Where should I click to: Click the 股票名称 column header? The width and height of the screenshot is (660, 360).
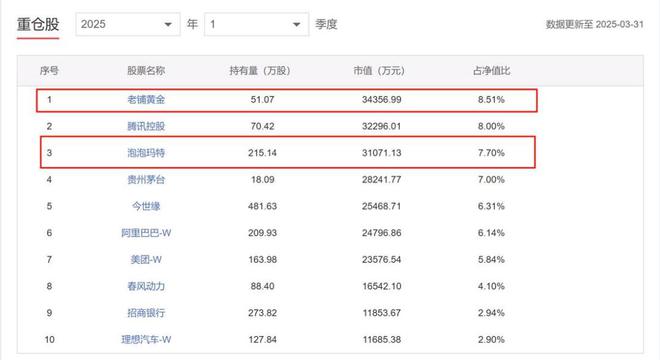coord(146,71)
